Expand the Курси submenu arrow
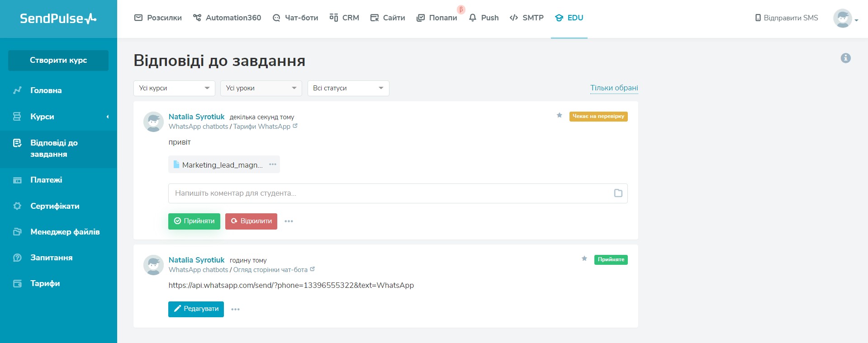Viewport: 868px width, 343px height. [108, 117]
